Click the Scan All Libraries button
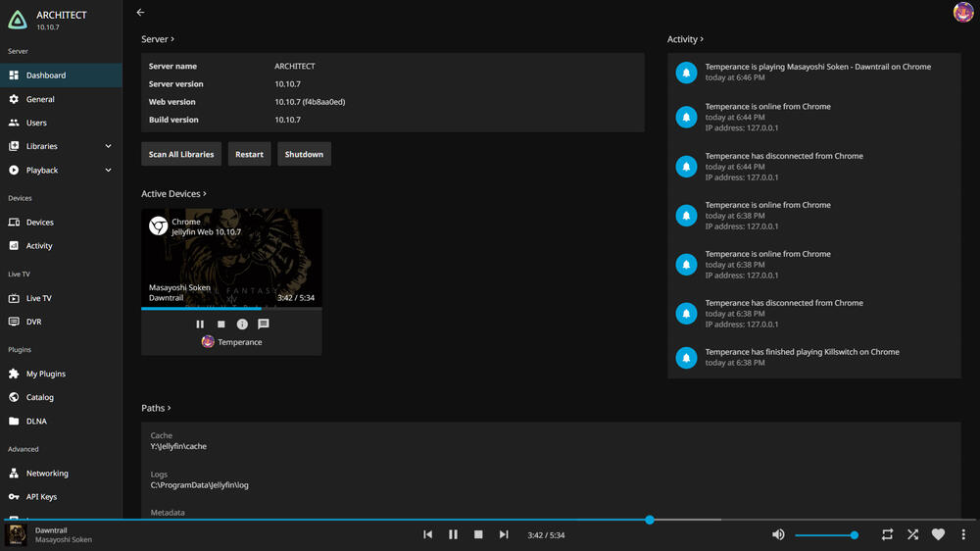Viewport: 980px width, 551px height. click(x=181, y=154)
